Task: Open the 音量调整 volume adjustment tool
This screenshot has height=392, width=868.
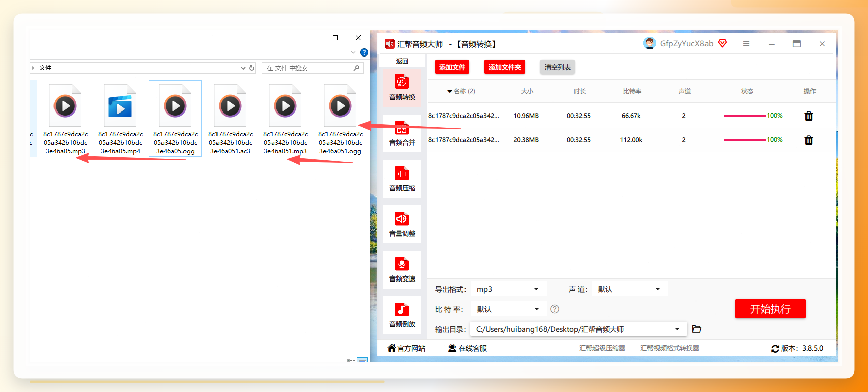Action: [x=402, y=224]
